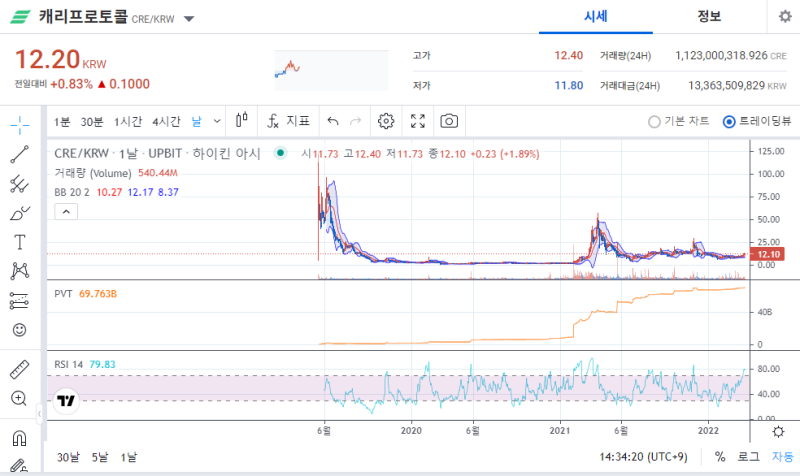Select the XABCD pattern tool

(19, 271)
